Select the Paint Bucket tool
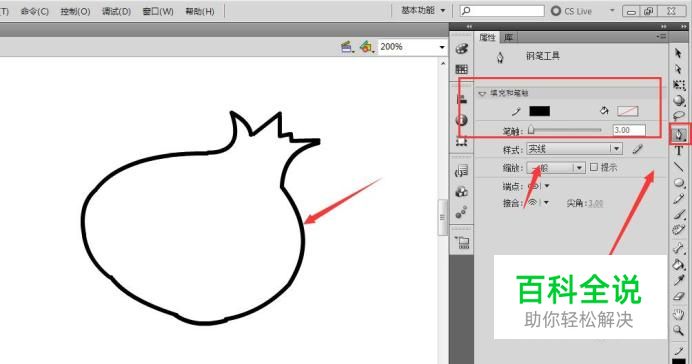Screen dimensions: 692x364 pos(679,264)
